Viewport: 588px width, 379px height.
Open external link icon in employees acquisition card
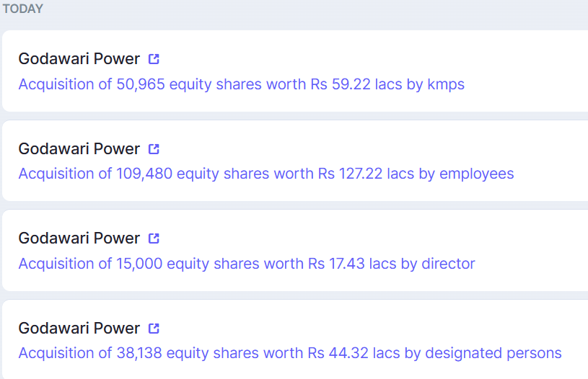tap(154, 149)
